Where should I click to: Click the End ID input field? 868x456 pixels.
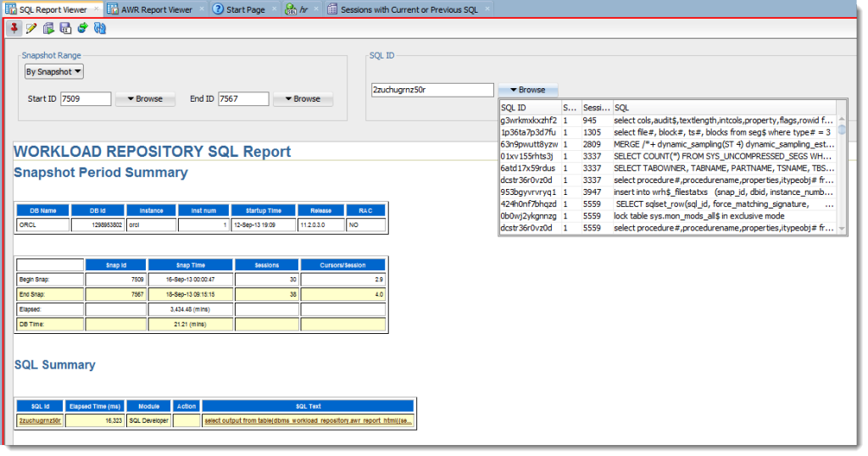click(243, 98)
